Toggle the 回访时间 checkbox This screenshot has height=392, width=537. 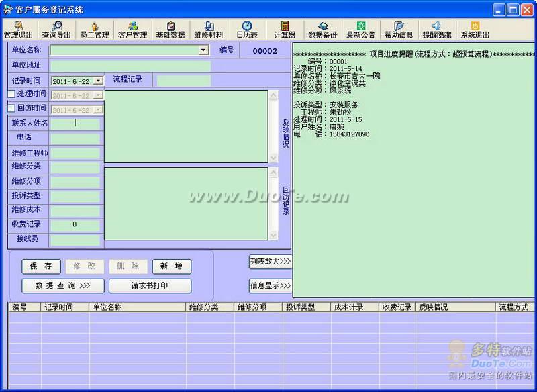11,108
